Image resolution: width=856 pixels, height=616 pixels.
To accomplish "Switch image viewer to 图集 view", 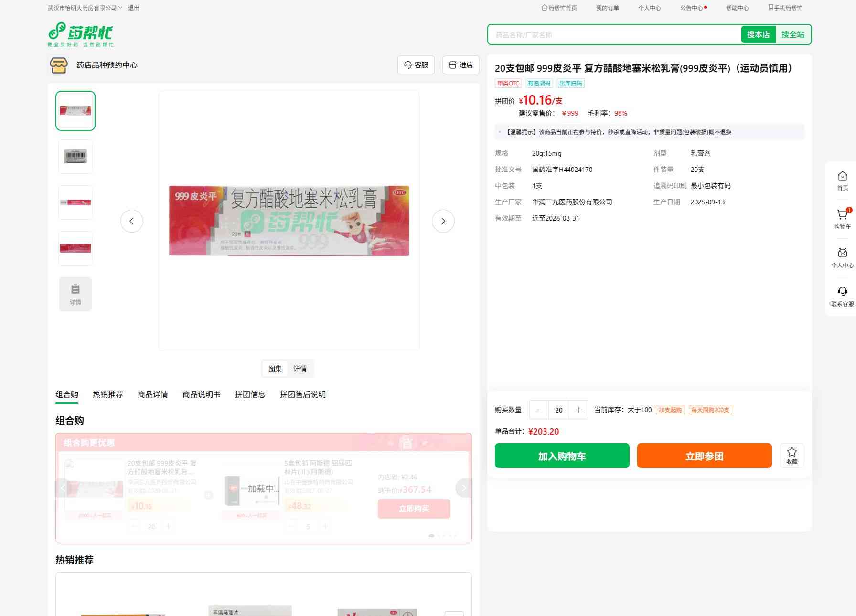I will pyautogui.click(x=275, y=369).
